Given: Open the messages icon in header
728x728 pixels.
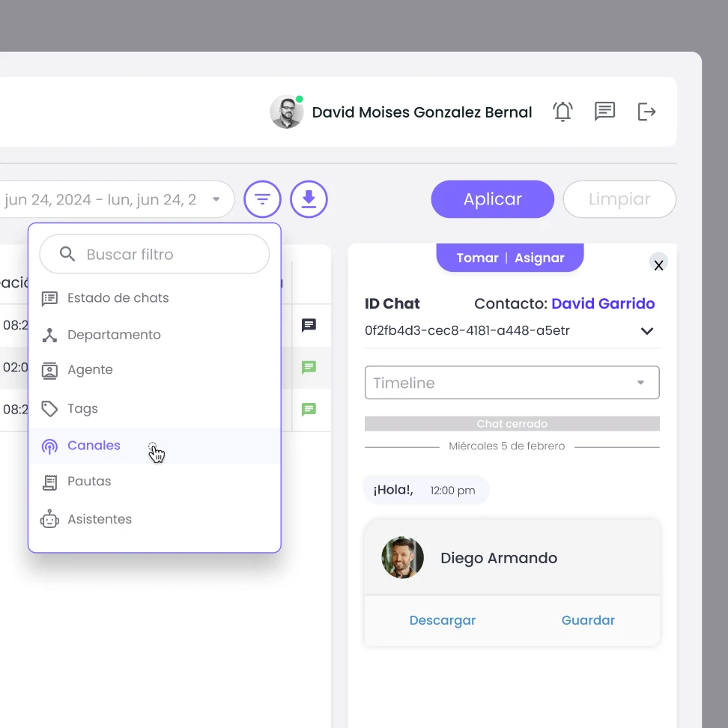Looking at the screenshot, I should [x=604, y=112].
